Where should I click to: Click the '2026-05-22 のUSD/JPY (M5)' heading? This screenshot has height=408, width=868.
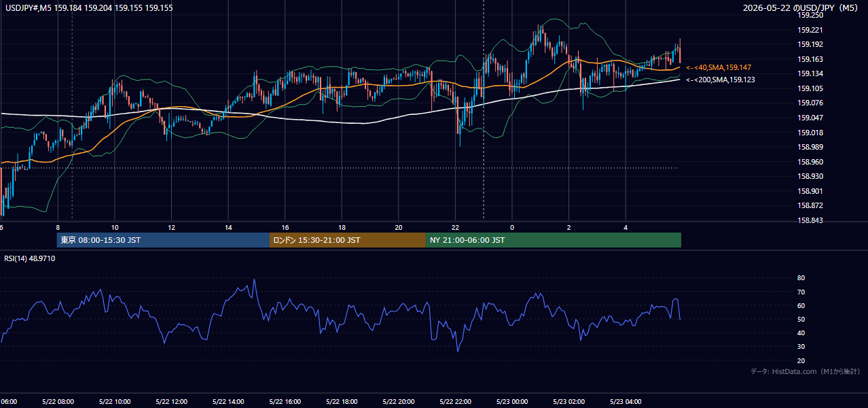point(801,7)
